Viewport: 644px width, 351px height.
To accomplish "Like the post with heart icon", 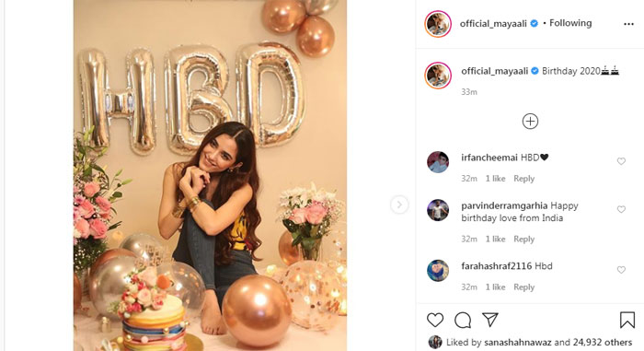I will (435, 320).
